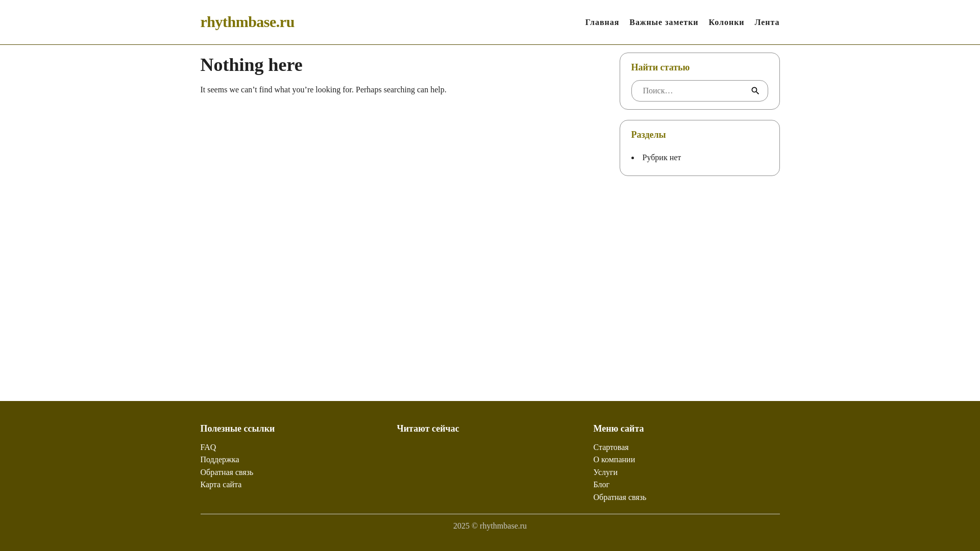The height and width of the screenshot is (551, 980).
Task: Open О компании footer link
Action: [x=614, y=460]
